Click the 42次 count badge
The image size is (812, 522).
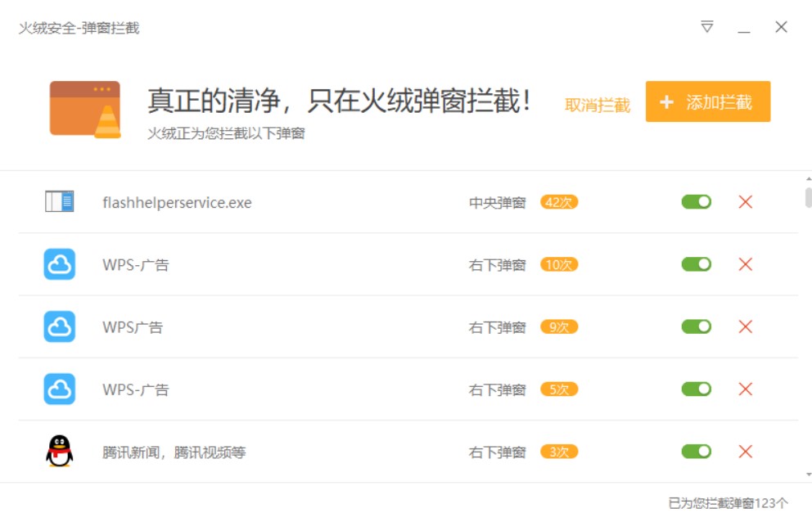559,202
